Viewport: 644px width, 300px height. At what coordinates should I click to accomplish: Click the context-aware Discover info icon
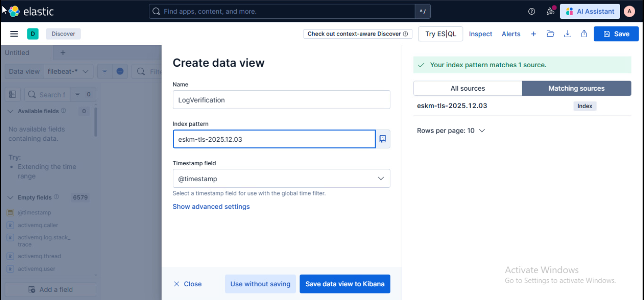405,34
